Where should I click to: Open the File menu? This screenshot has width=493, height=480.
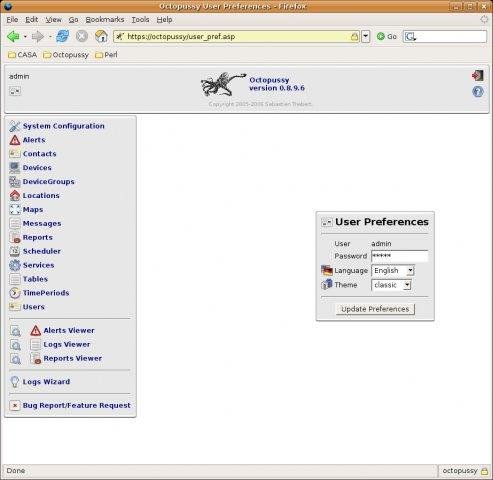coord(12,20)
